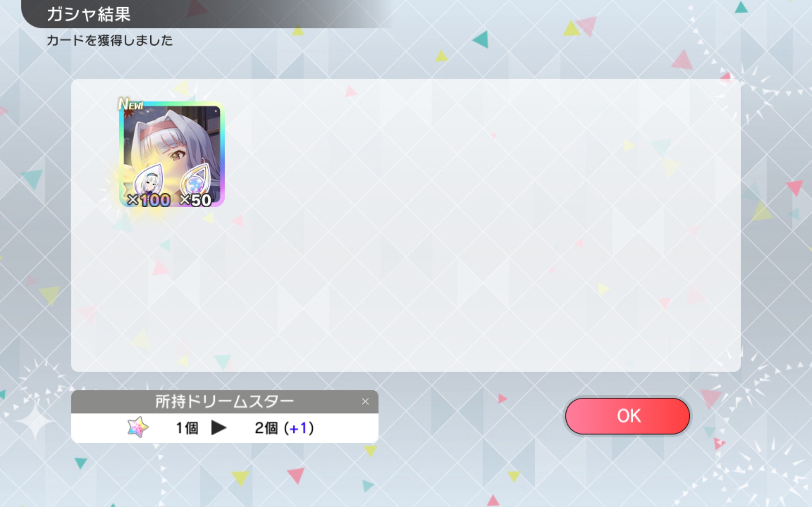Click the rainbow Dream Star icon
Viewport: 812px width, 507px height.
tap(138, 427)
